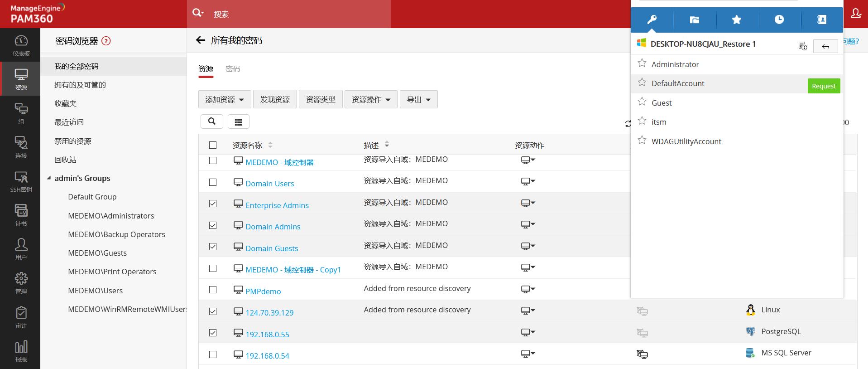
Task: Click the green Request button for DefaultAccount
Action: 823,86
